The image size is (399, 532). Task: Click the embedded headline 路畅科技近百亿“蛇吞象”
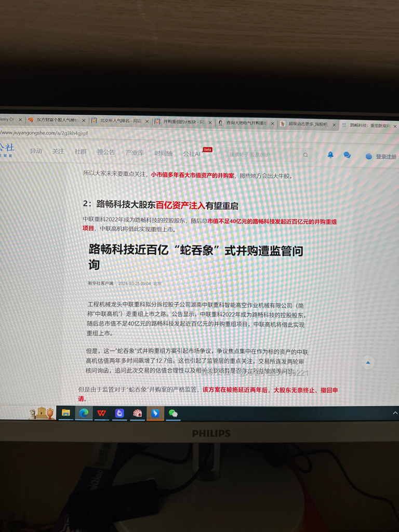(196, 257)
